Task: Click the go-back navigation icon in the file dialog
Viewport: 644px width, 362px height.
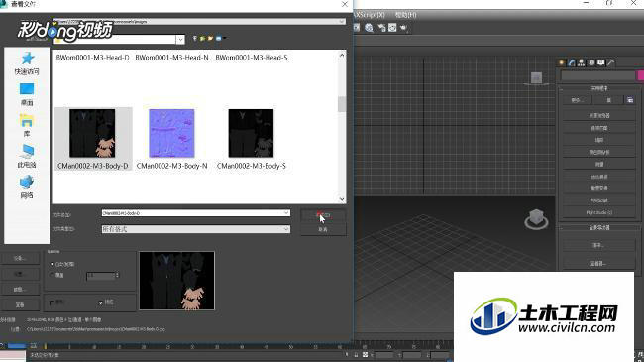Action: (195, 39)
